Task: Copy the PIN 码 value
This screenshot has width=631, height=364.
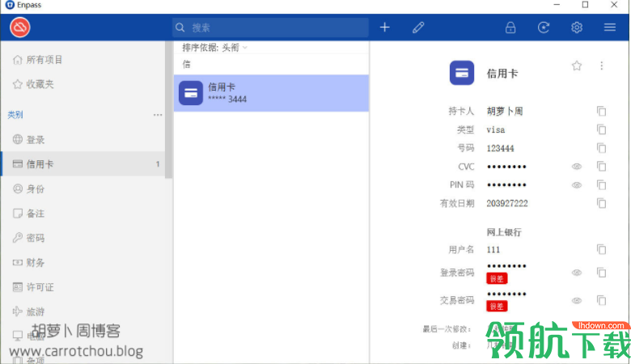Action: point(602,185)
